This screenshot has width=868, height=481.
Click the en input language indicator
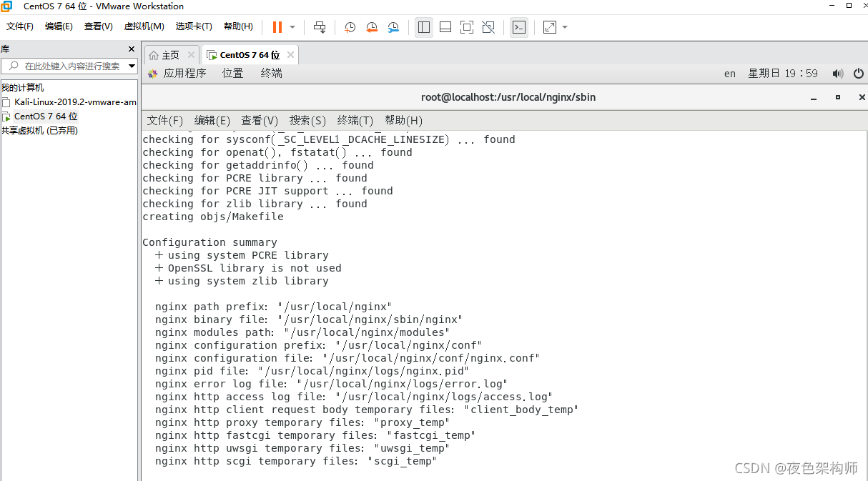[730, 73]
